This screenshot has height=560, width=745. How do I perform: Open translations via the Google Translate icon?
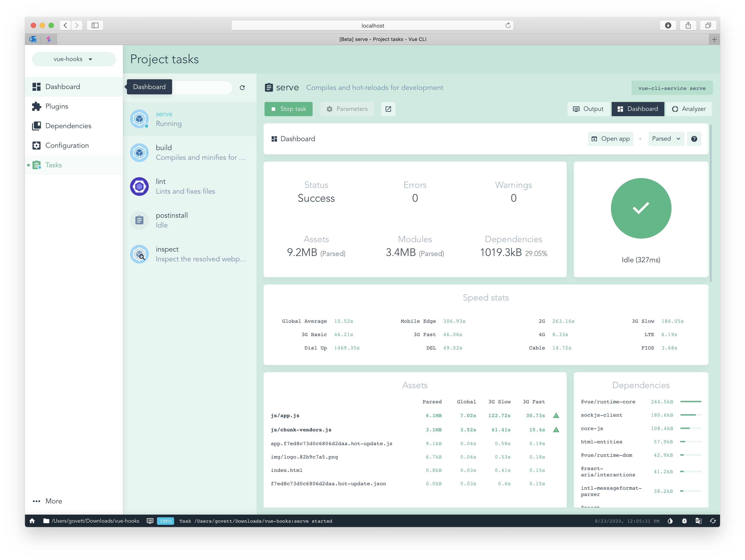(x=698, y=521)
